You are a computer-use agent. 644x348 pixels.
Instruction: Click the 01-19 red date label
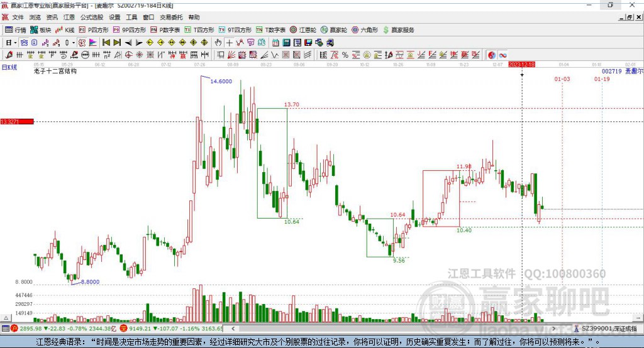(602, 79)
